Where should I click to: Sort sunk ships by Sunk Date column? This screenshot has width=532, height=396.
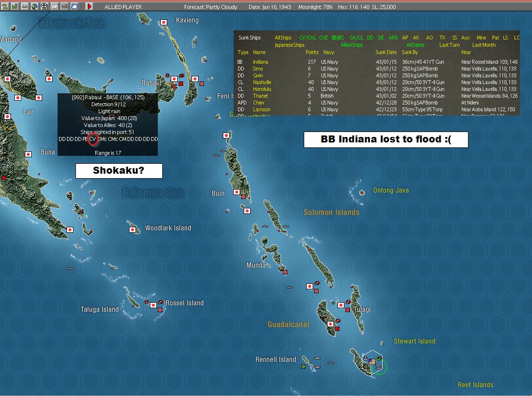click(x=386, y=52)
